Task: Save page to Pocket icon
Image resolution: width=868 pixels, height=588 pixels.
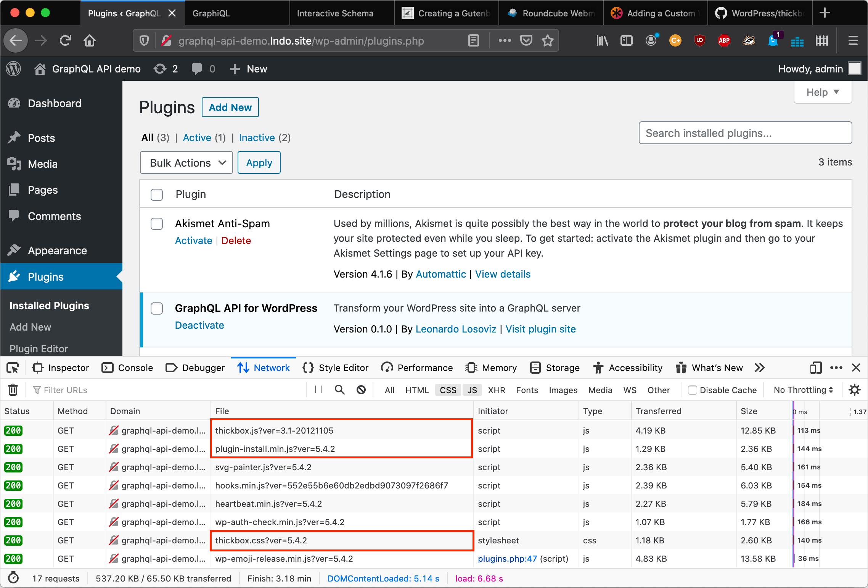Action: pyautogui.click(x=526, y=40)
